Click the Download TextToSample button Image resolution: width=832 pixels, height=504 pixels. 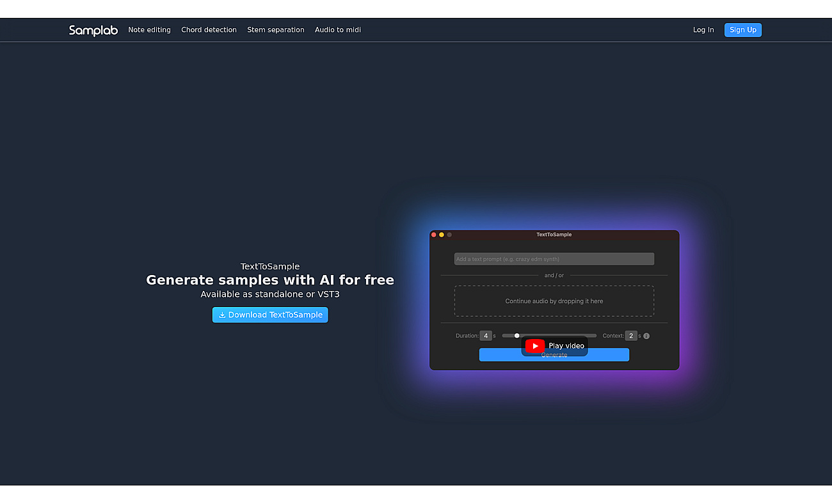coord(270,315)
